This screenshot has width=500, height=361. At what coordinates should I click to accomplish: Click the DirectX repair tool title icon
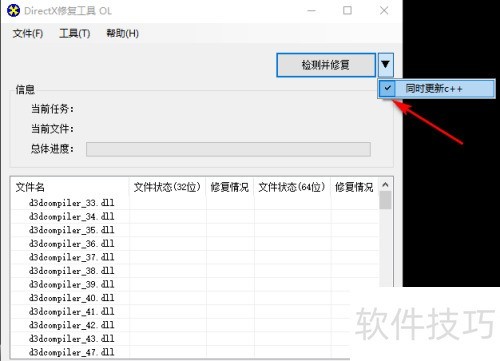[x=13, y=11]
